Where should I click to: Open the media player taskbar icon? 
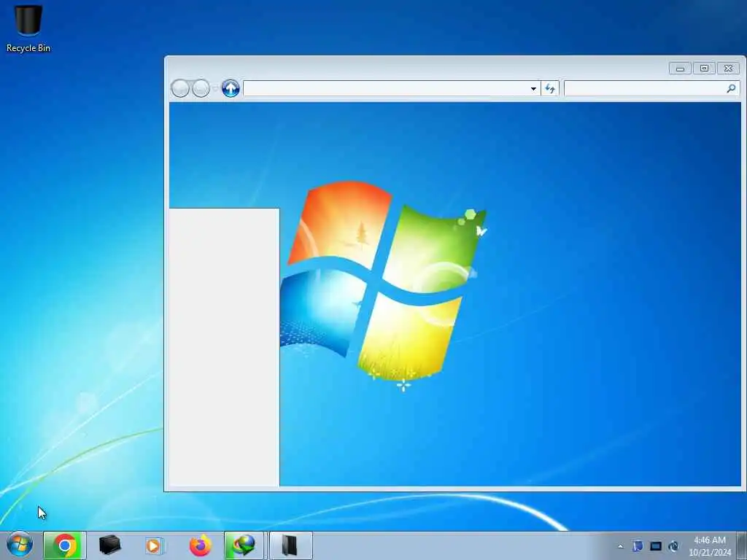(154, 545)
